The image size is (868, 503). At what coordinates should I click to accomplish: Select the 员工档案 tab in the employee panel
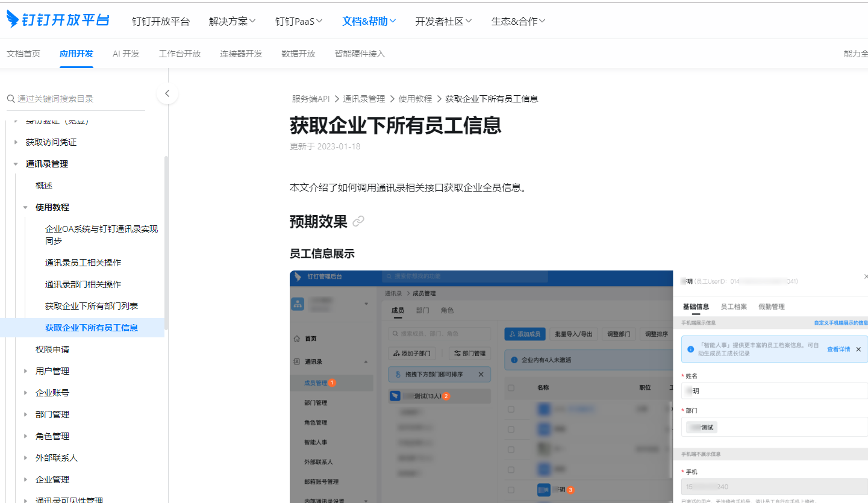734,307
